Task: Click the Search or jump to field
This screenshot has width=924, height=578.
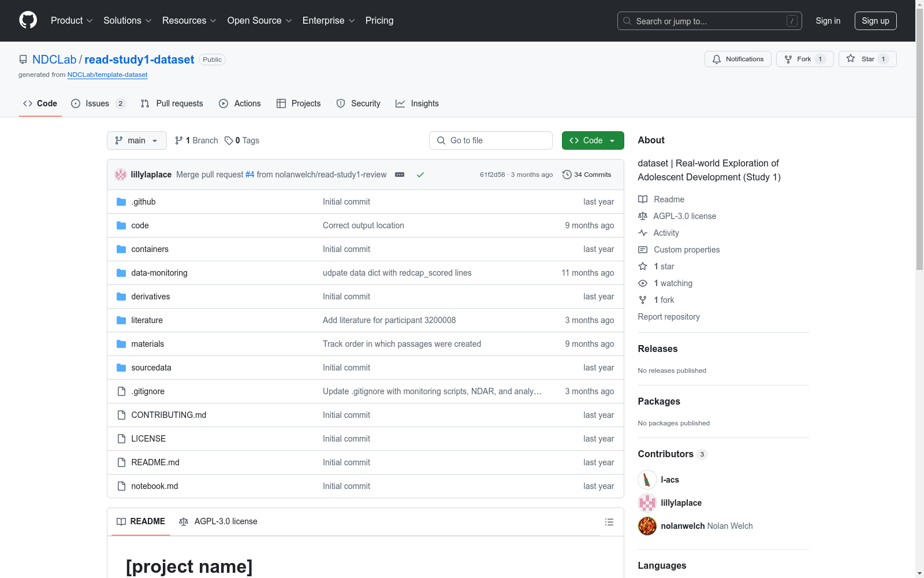Action: click(709, 21)
